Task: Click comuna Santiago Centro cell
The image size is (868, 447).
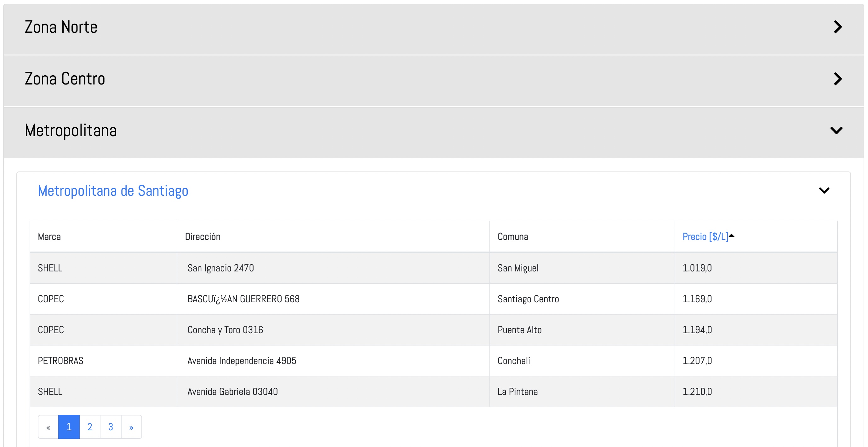Action: [528, 299]
